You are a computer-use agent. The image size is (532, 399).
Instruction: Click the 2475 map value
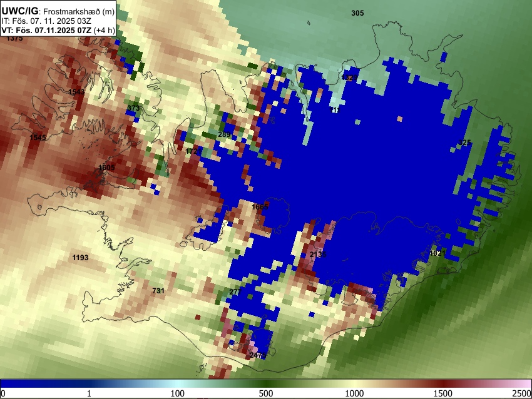258,355
